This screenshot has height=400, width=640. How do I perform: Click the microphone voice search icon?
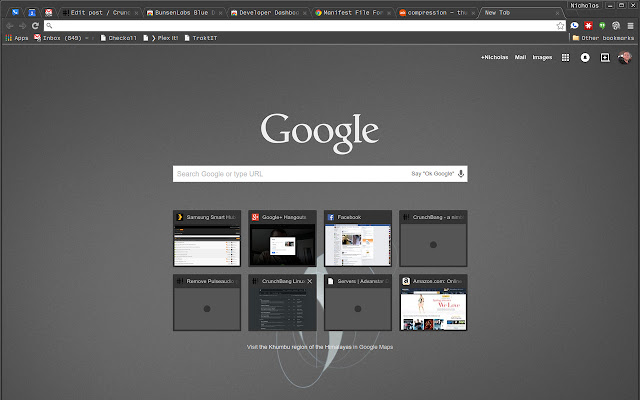[461, 174]
